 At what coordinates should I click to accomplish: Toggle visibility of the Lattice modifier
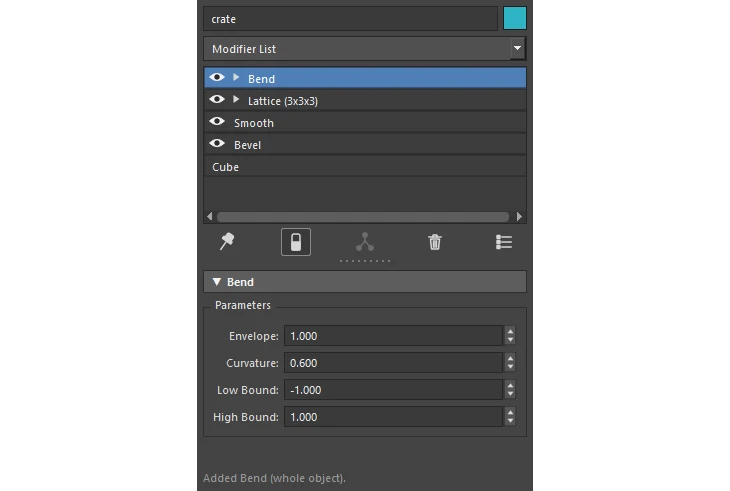(x=217, y=99)
